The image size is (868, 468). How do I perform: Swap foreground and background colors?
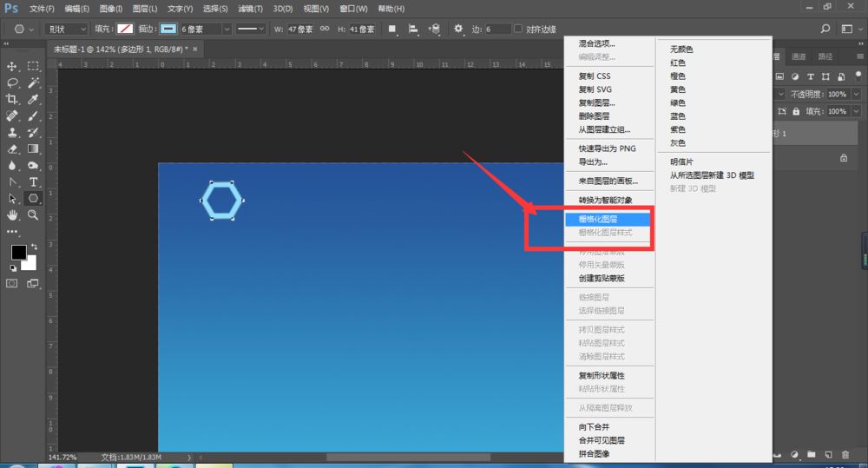pos(35,247)
